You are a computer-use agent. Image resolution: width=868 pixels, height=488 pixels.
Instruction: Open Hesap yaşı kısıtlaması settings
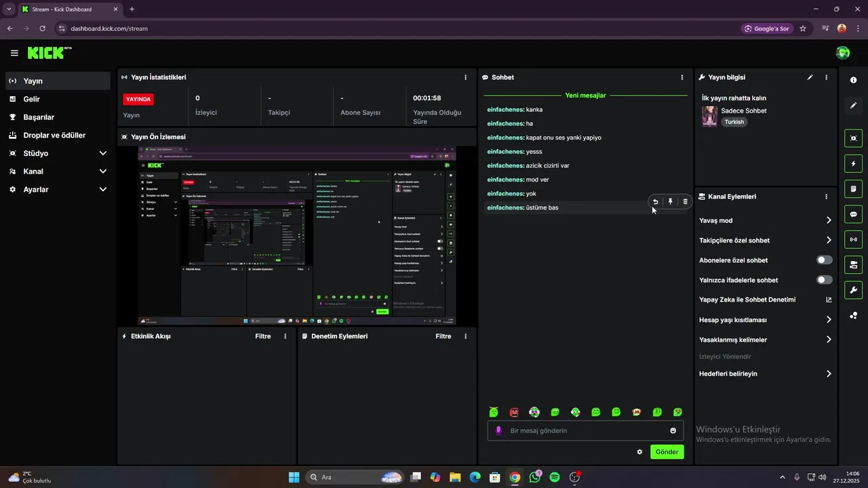(x=766, y=320)
